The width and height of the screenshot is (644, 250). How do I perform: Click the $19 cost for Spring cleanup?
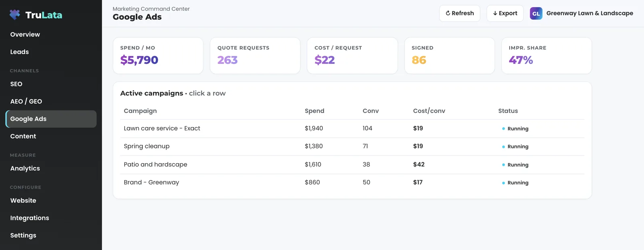point(418,146)
